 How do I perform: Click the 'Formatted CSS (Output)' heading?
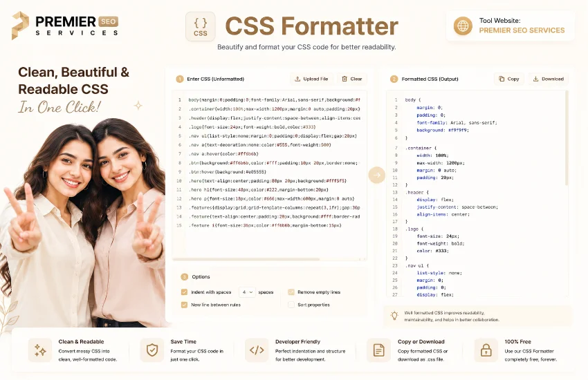click(x=430, y=79)
